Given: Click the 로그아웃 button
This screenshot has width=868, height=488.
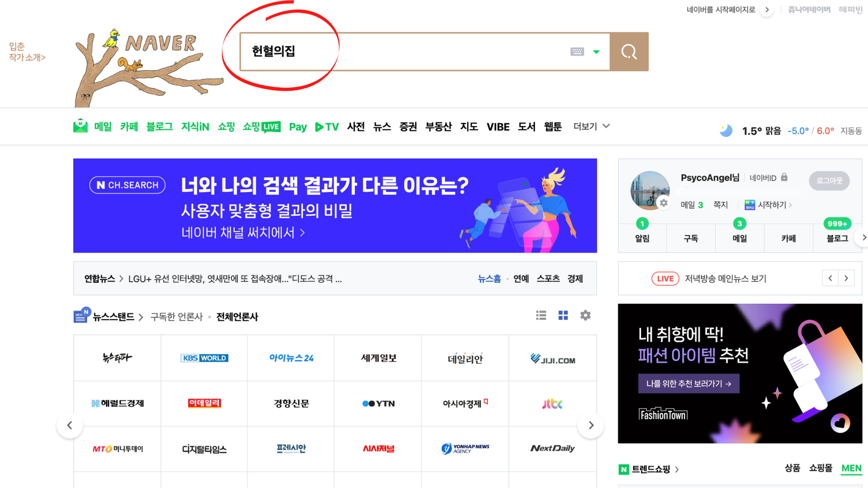Looking at the screenshot, I should 829,180.
